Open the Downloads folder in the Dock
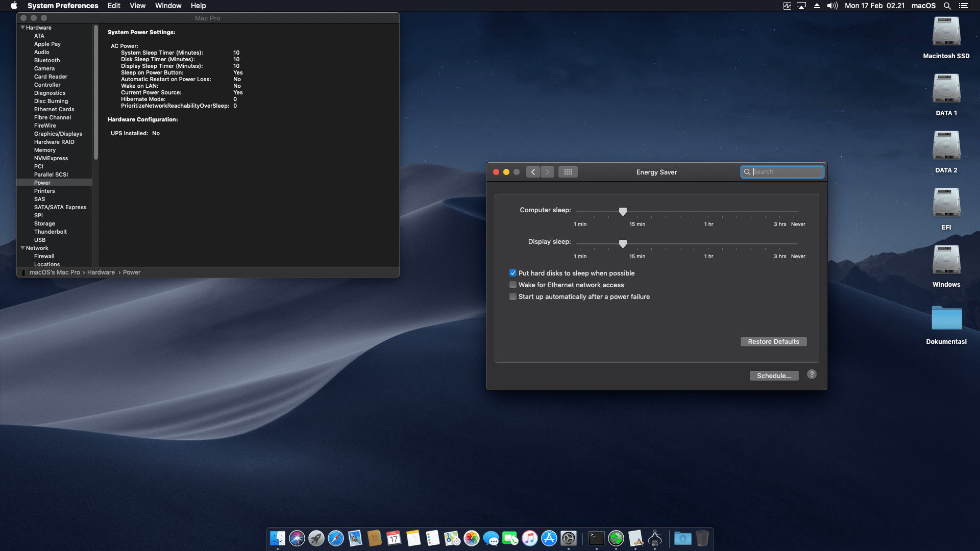 (x=682, y=538)
